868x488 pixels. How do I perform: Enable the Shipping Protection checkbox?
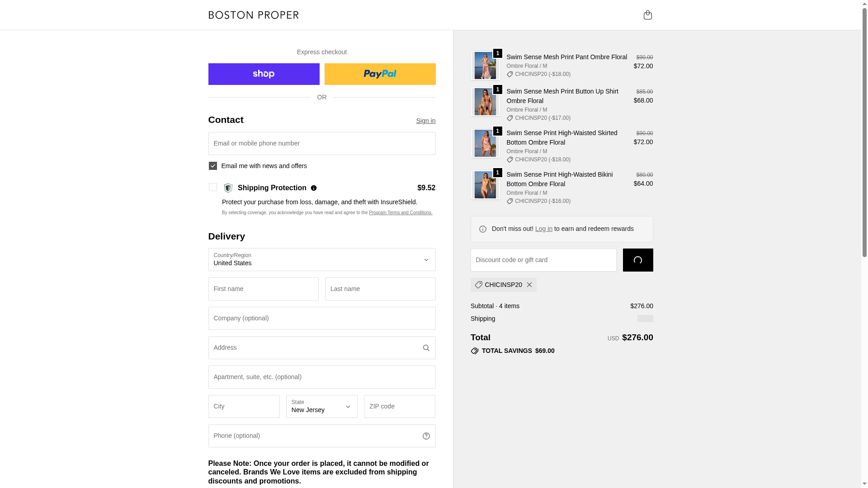212,187
